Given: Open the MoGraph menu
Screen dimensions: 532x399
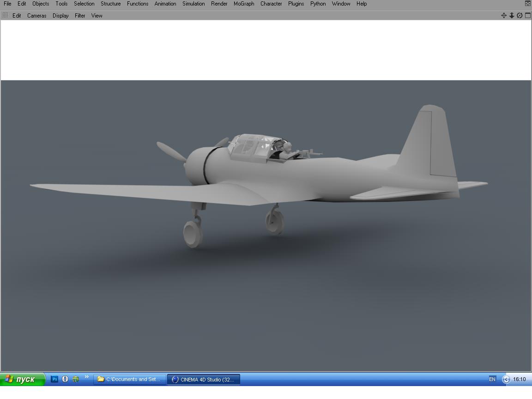Looking at the screenshot, I should coord(244,4).
